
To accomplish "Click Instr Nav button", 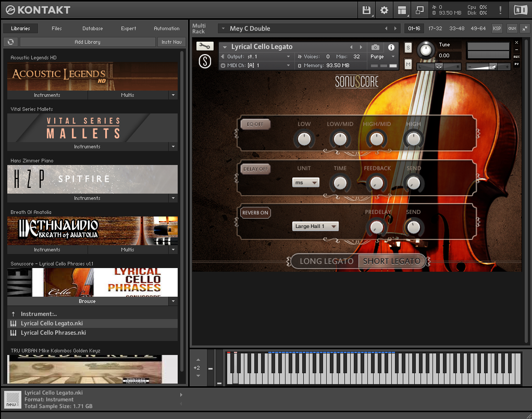I will point(171,42).
